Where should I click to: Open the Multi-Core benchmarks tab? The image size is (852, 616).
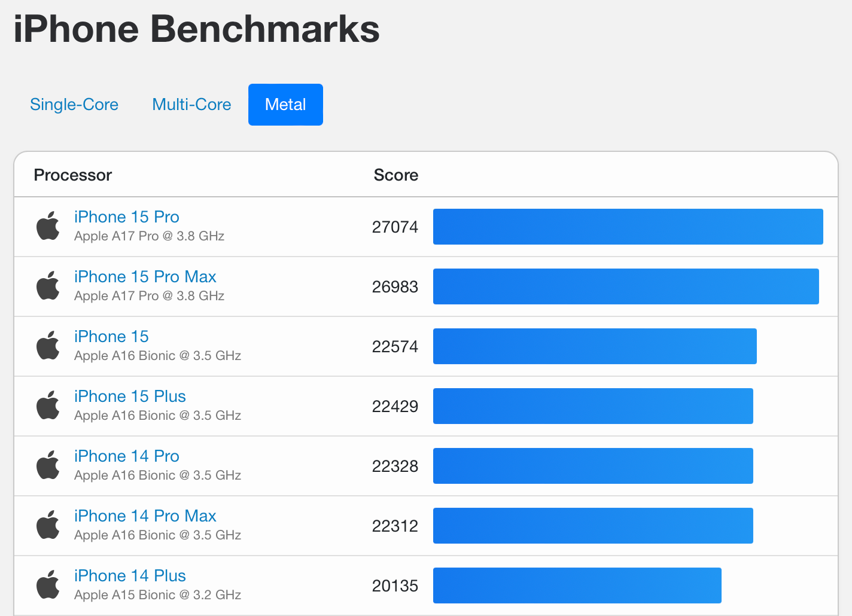[x=191, y=105]
